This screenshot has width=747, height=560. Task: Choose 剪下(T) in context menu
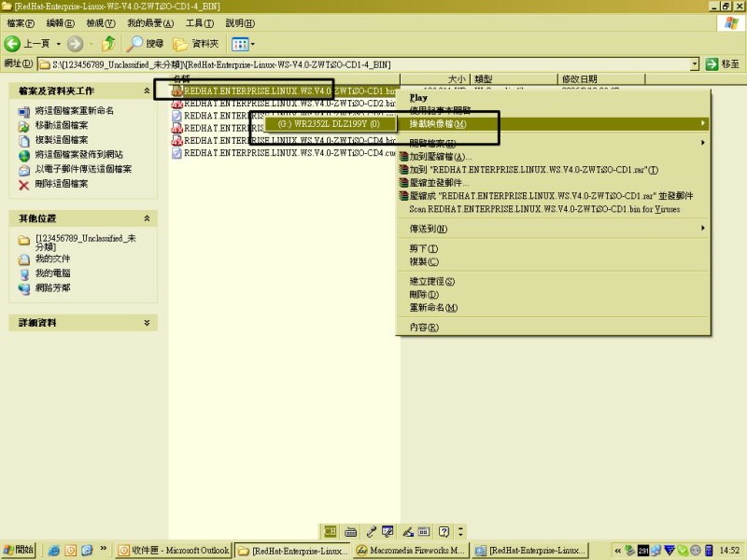click(553, 248)
